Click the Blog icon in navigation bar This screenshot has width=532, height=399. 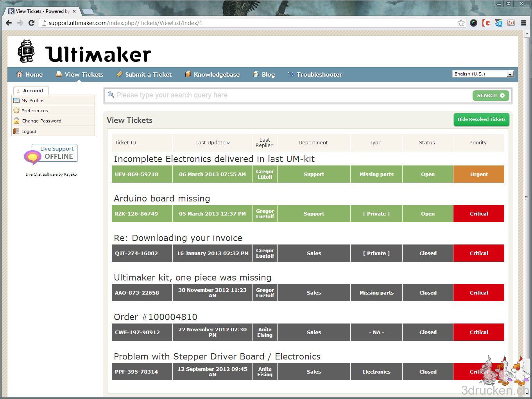(256, 74)
